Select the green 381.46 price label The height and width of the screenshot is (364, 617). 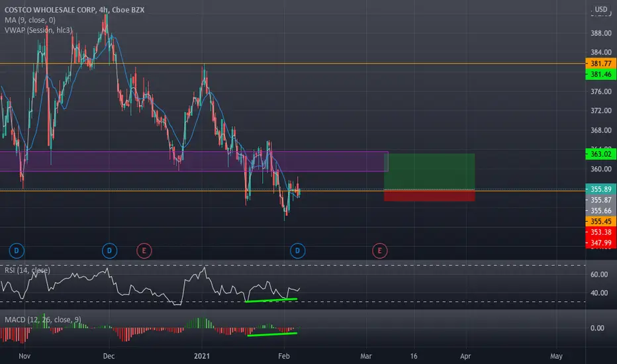pyautogui.click(x=601, y=74)
